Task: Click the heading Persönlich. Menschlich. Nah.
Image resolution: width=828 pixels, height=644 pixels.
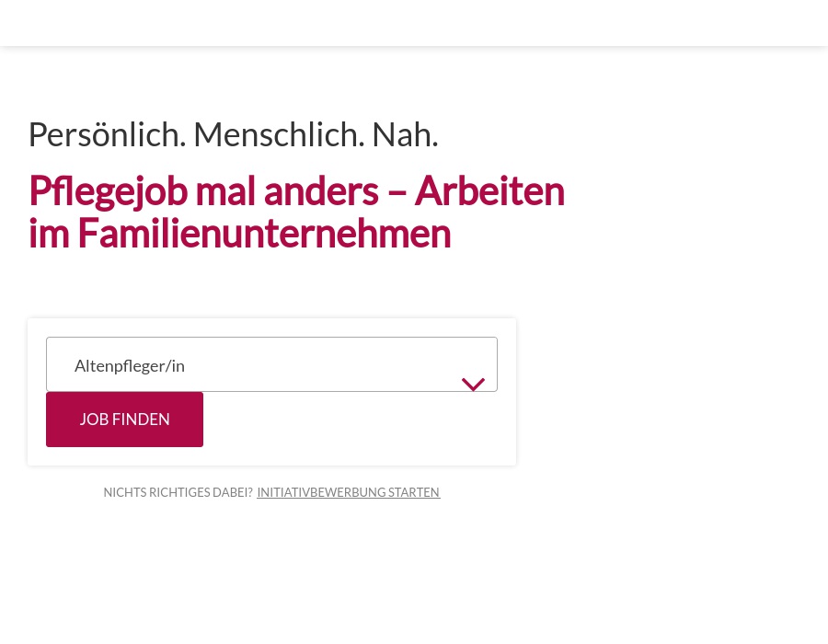Action: tap(233, 133)
